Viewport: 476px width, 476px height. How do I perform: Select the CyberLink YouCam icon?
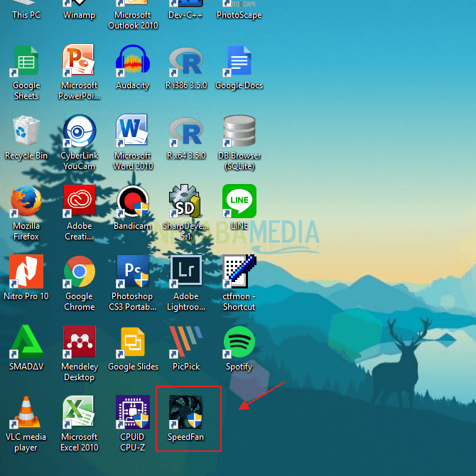click(x=79, y=131)
